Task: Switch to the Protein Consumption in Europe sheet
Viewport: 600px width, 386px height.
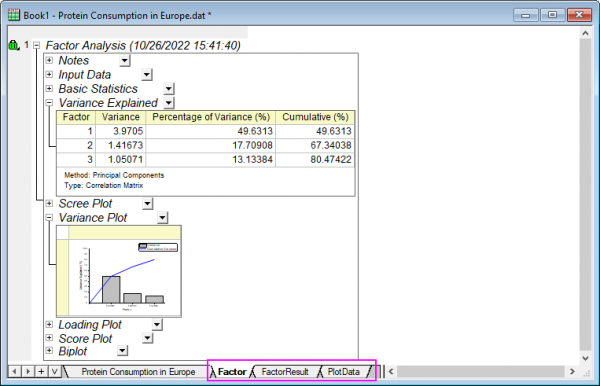Action: pos(138,372)
